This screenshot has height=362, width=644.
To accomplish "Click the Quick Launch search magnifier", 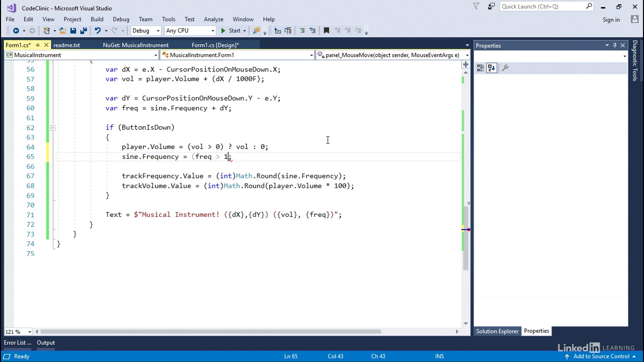I will tap(589, 7).
